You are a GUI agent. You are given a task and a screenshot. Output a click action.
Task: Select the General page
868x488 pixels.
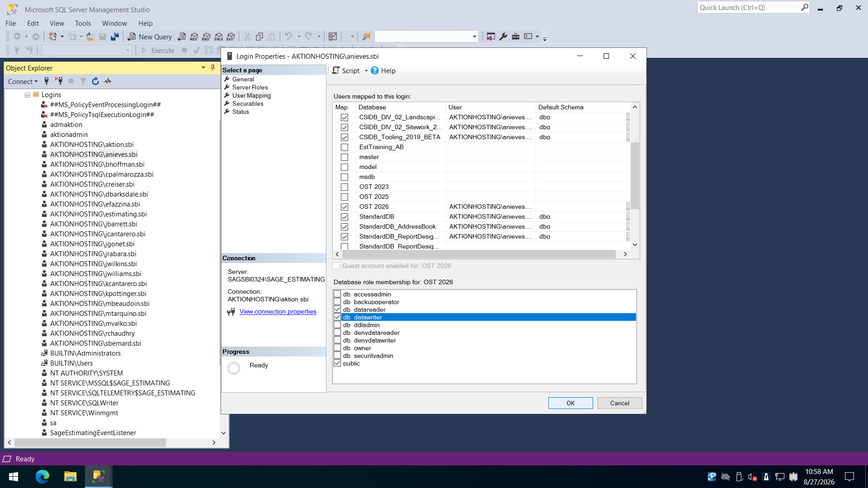[243, 79]
